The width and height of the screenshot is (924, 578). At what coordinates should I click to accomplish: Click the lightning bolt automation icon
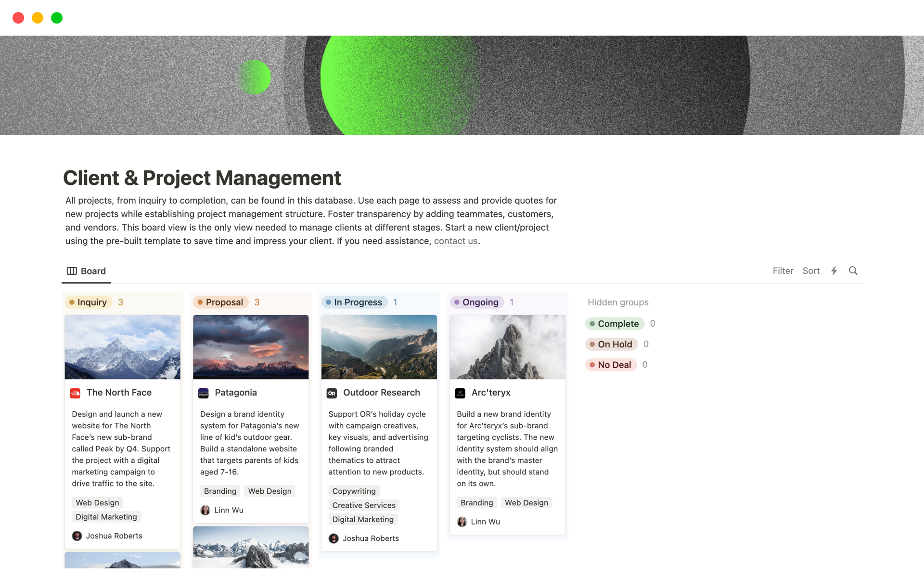[x=834, y=270]
